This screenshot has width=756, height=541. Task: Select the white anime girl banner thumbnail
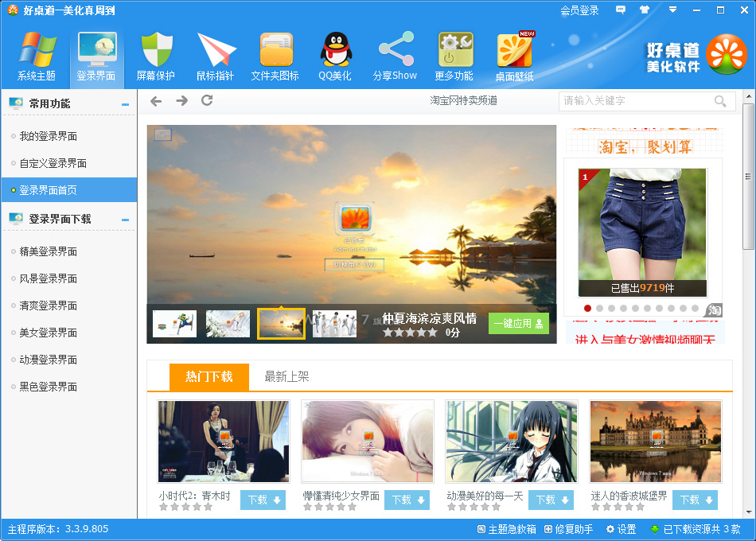228,324
